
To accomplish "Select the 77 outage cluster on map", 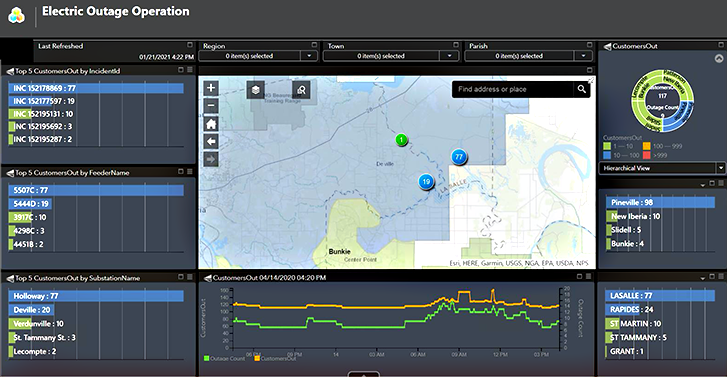I will coord(459,157).
